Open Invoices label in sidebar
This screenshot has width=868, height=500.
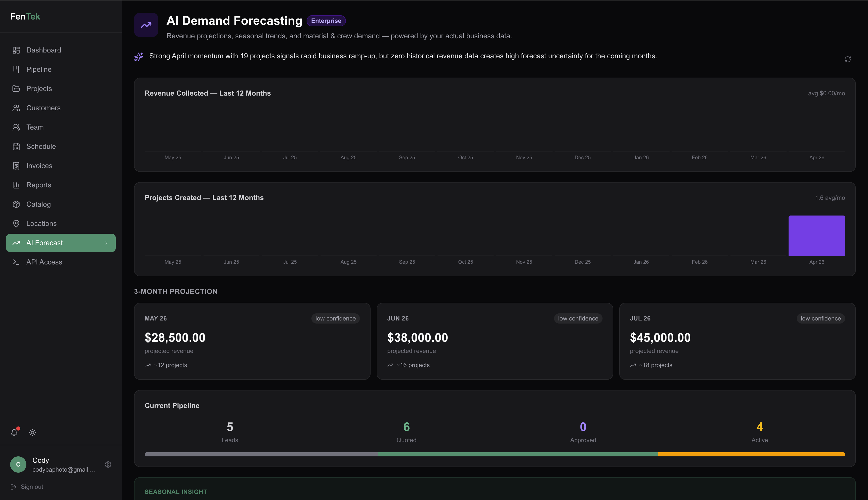pyautogui.click(x=39, y=166)
